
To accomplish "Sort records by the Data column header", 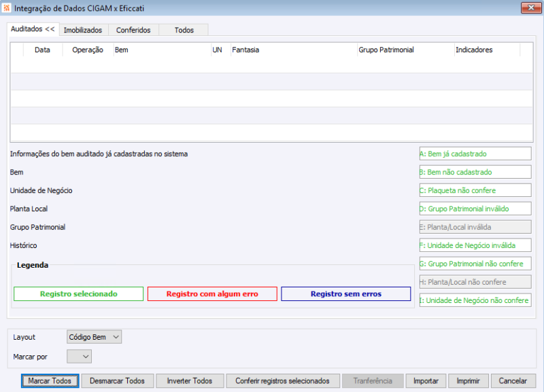I will [x=43, y=50].
